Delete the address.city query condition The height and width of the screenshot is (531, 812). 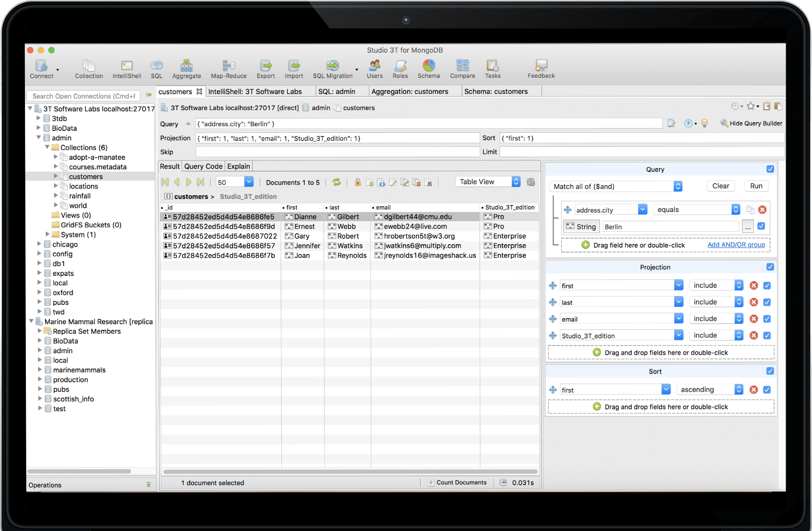pos(763,210)
